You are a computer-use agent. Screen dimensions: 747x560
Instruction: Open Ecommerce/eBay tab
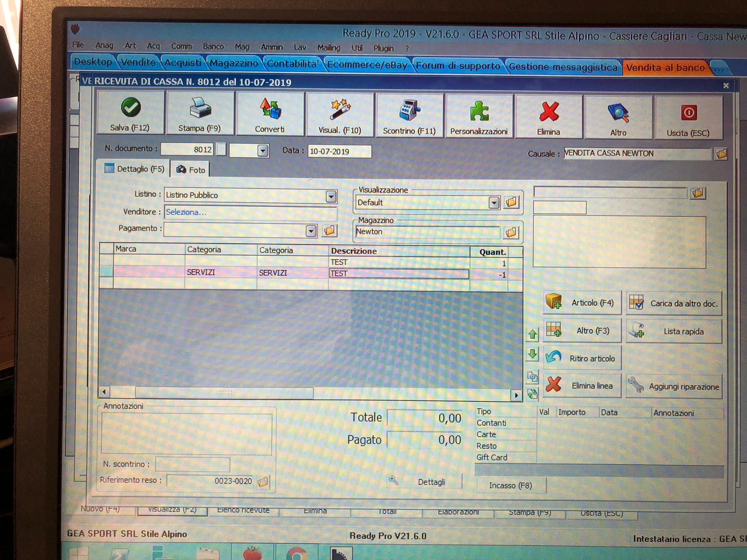pyautogui.click(x=367, y=65)
